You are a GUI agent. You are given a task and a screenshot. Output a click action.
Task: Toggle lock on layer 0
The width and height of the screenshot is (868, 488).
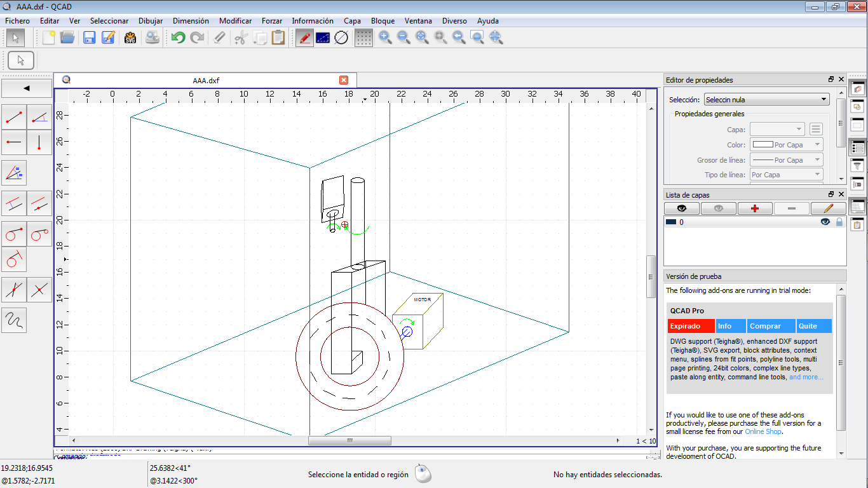(839, 222)
